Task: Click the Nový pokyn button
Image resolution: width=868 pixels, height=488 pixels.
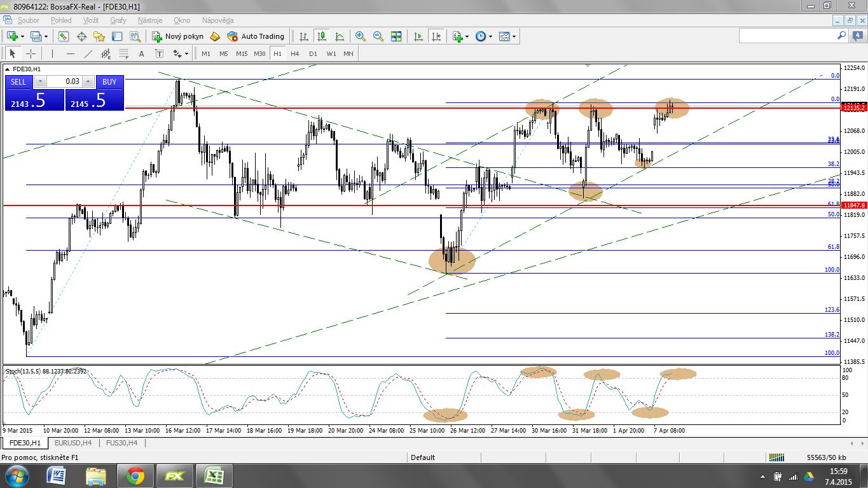Action: click(x=177, y=36)
